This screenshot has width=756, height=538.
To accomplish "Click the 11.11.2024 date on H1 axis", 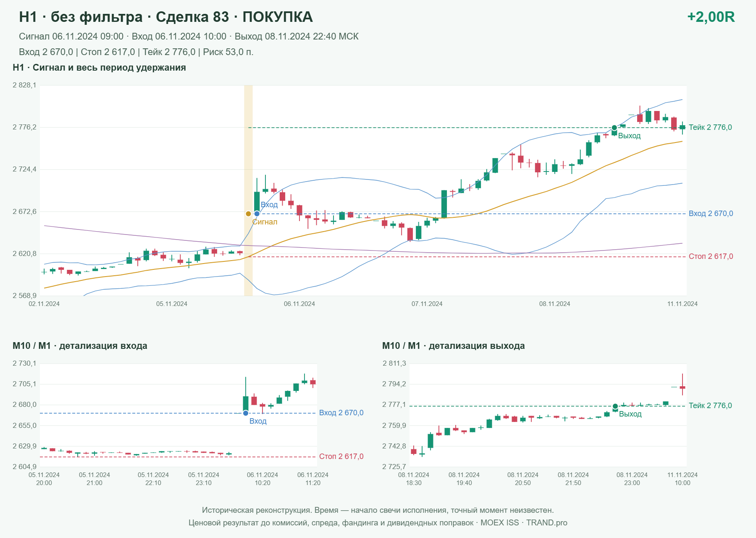I will tap(682, 304).
